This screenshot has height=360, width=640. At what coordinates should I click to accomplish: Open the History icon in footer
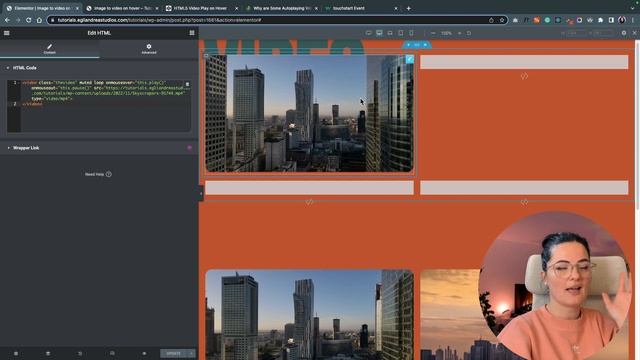80,353
